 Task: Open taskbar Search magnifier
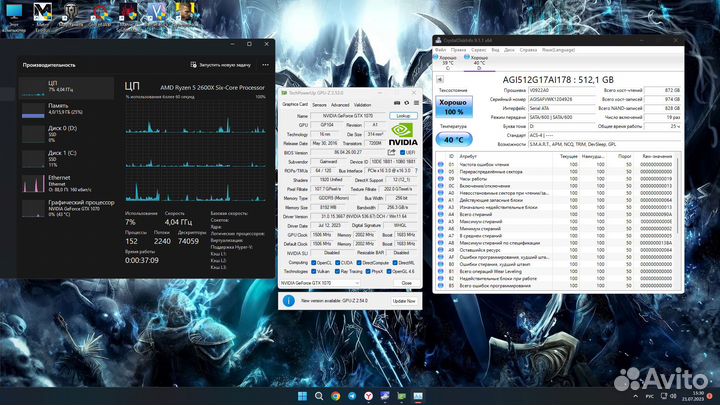(x=319, y=396)
